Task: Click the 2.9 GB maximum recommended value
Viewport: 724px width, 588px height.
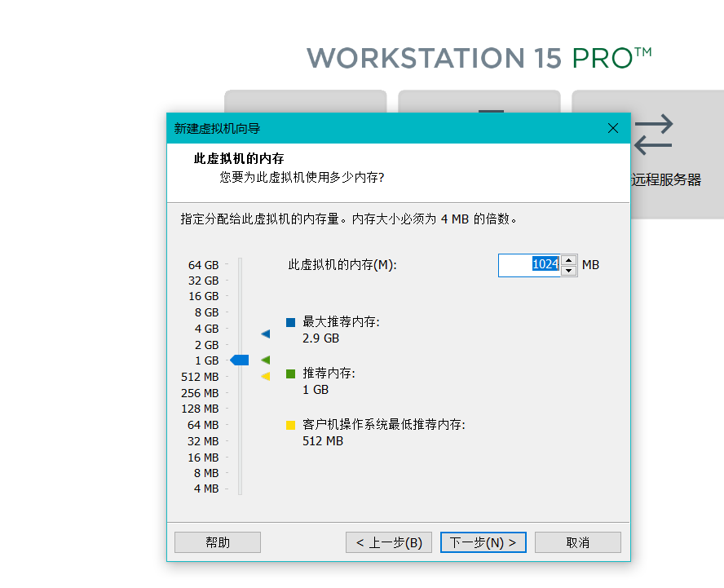Action: 321,338
